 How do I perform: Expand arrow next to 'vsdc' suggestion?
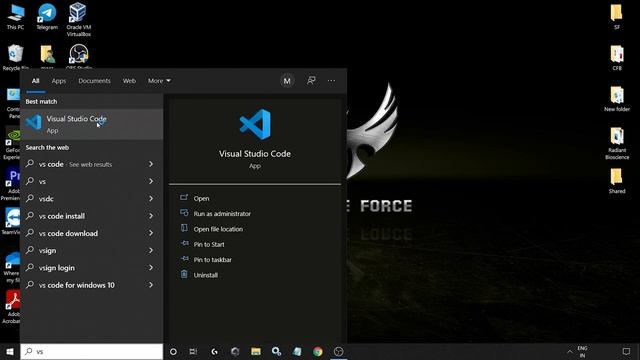pos(151,199)
